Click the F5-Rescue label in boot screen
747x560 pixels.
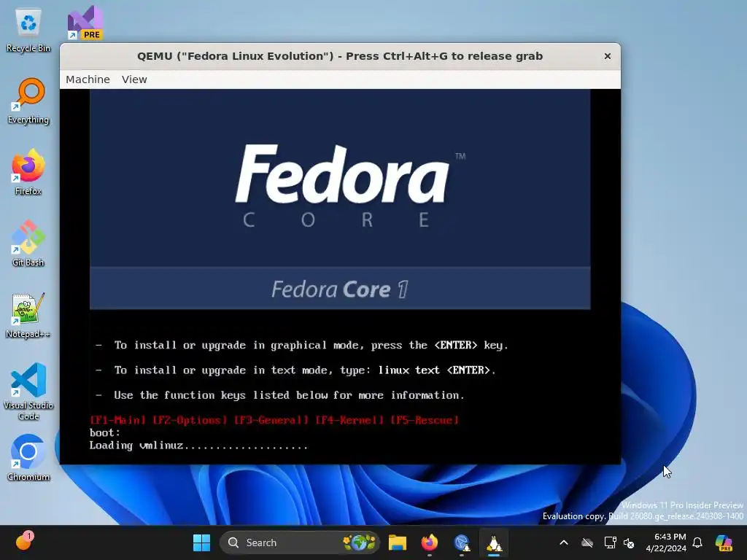425,420
